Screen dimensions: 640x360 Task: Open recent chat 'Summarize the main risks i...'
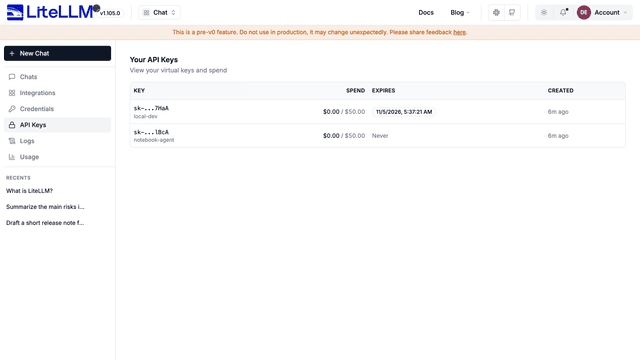[x=45, y=207]
